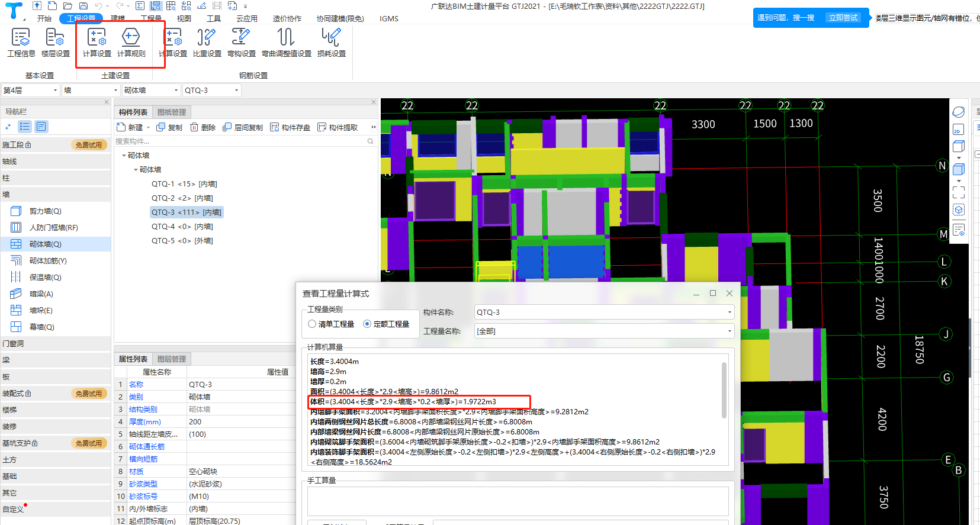The width and height of the screenshot is (980, 525).
Task: Switch to 图层管理 tab in properties panel
Action: click(172, 359)
